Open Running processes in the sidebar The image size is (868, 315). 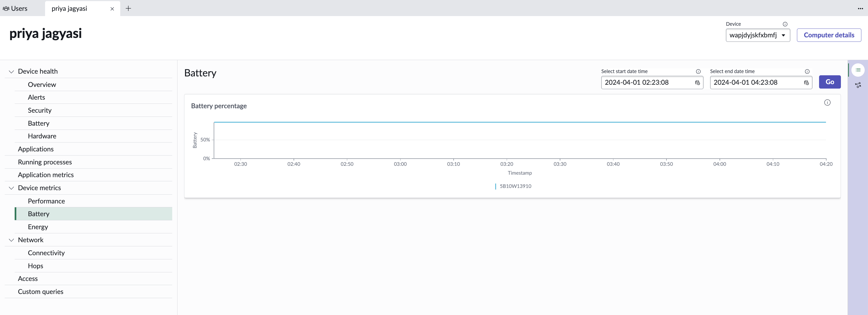(x=88, y=162)
